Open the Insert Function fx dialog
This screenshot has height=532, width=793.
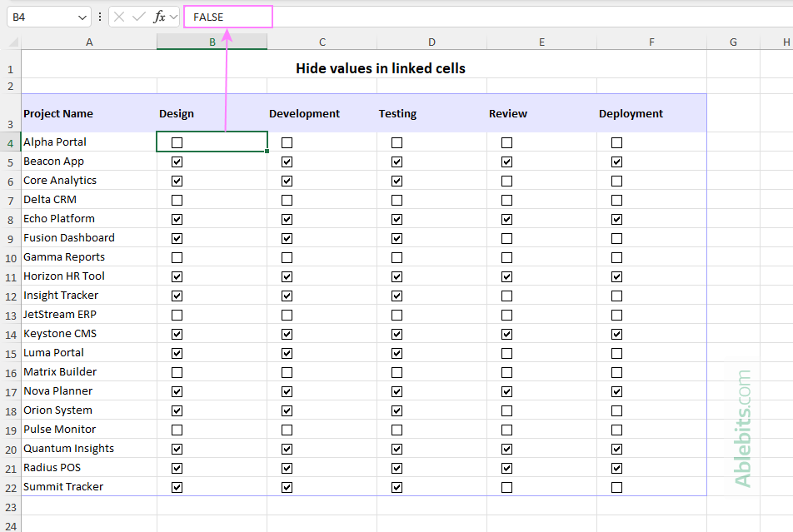pos(159,17)
